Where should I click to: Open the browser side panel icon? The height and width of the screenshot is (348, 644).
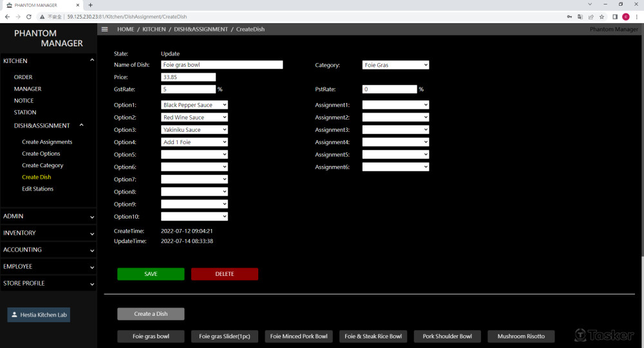click(x=615, y=17)
